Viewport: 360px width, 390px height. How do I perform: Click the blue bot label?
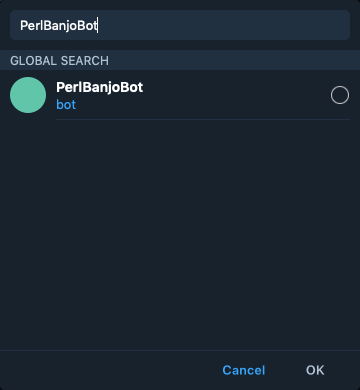(x=66, y=105)
